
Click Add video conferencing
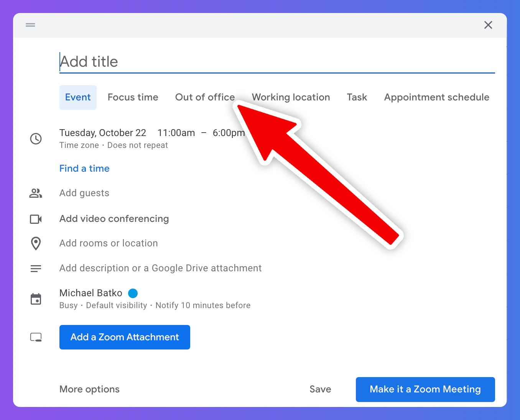(x=114, y=219)
